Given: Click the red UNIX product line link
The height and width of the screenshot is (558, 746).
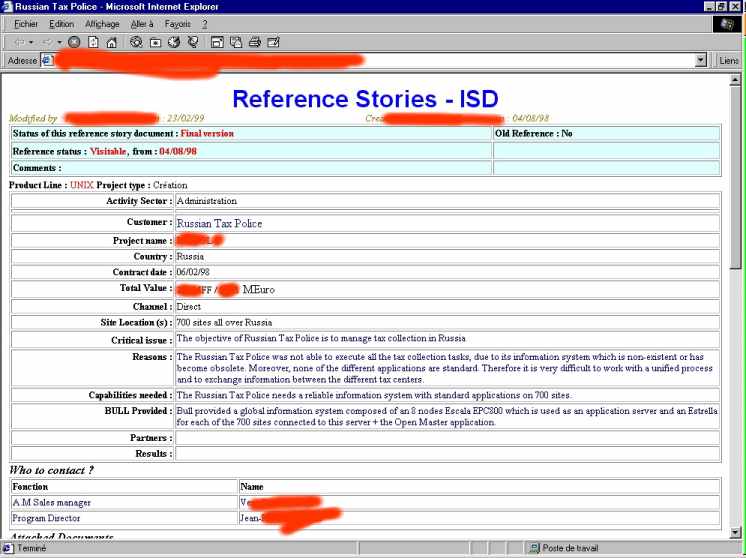Looking at the screenshot, I should point(82,185).
